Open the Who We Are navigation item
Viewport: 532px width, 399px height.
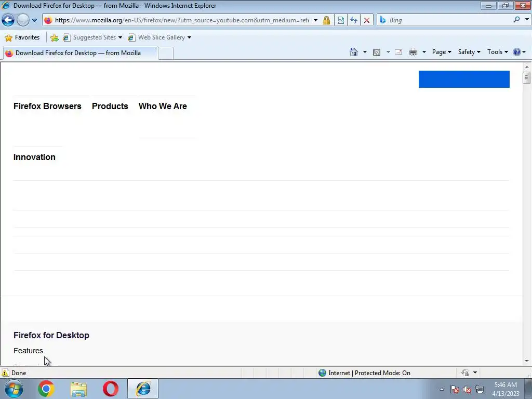163,106
